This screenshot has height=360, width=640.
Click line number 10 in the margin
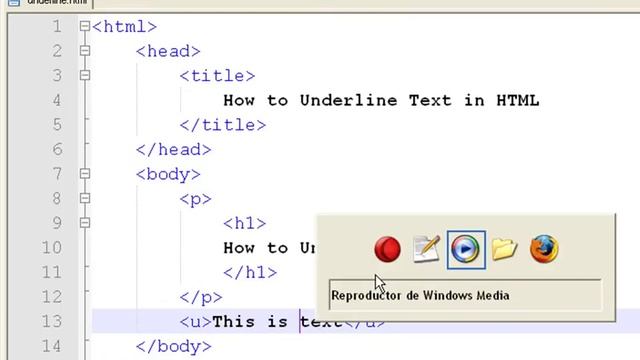point(52,248)
